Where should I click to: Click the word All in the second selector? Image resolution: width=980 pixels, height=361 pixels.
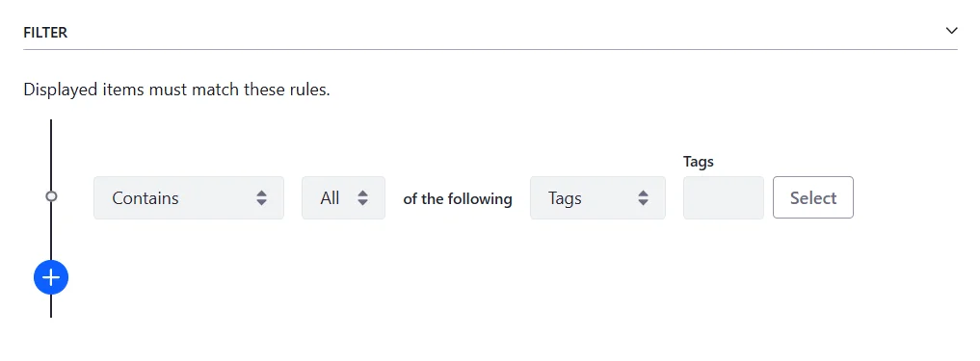[330, 198]
